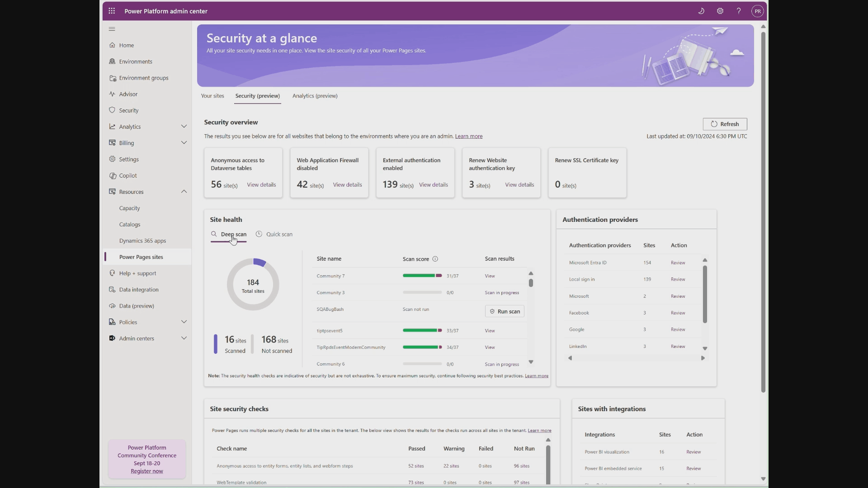The height and width of the screenshot is (488, 868).
Task: Click the Copilot sidebar icon
Action: 112,175
